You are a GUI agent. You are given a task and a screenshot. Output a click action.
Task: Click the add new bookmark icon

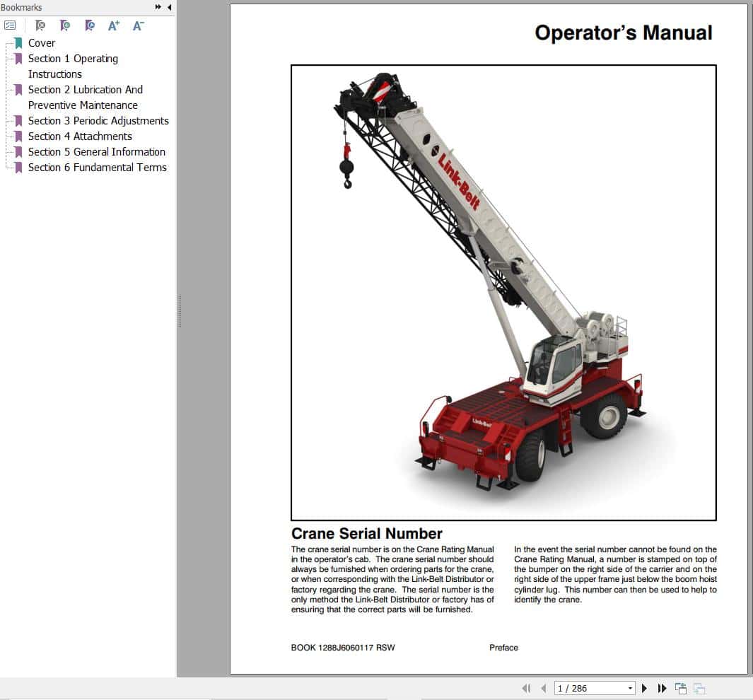click(65, 25)
